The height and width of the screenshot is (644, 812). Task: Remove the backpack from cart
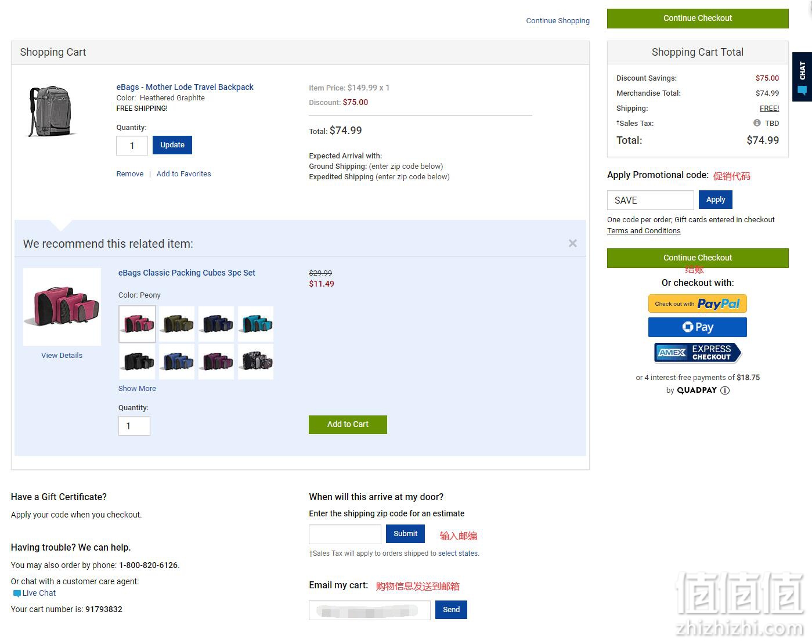[x=129, y=174]
